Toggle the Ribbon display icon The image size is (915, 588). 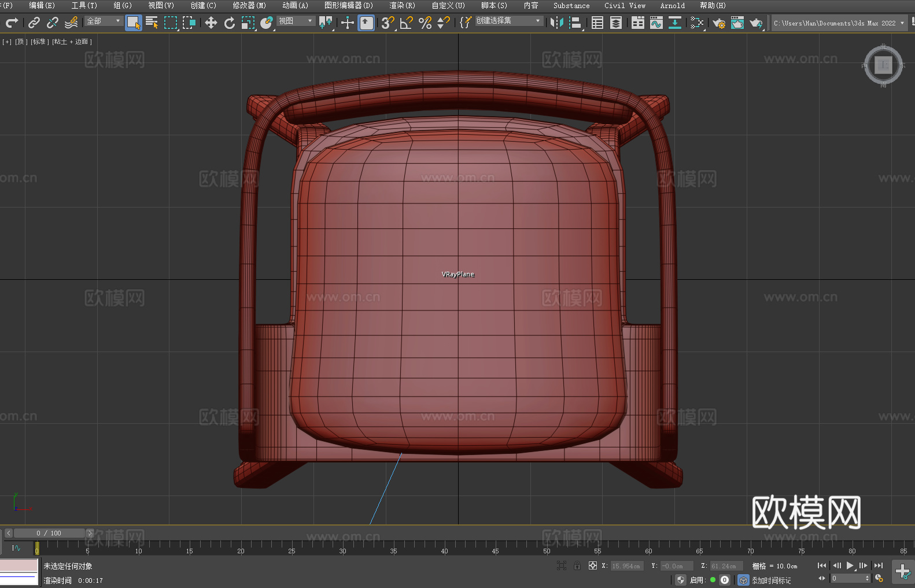tap(638, 23)
